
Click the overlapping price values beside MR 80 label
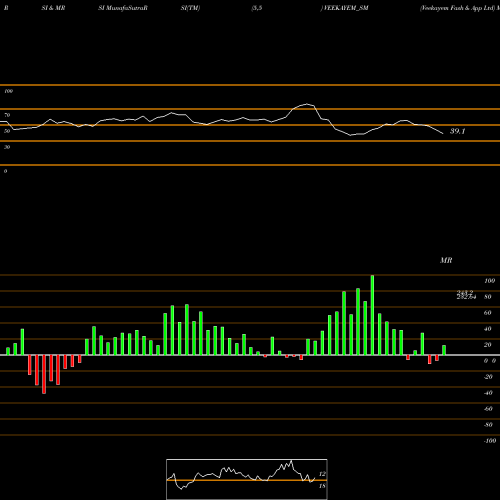[466, 295]
